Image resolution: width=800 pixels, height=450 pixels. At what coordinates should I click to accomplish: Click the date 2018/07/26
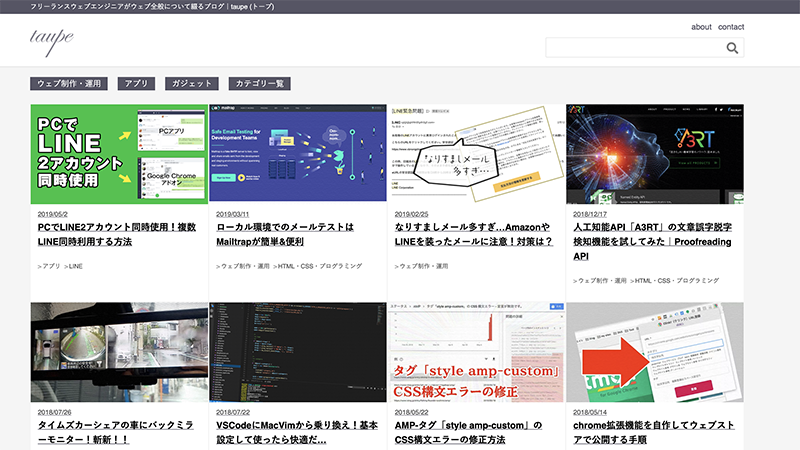pos(54,412)
